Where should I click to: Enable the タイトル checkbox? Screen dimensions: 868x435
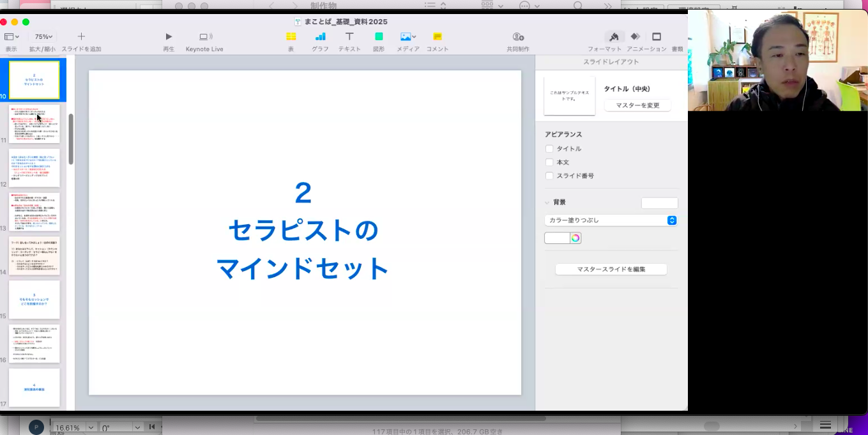(x=549, y=149)
